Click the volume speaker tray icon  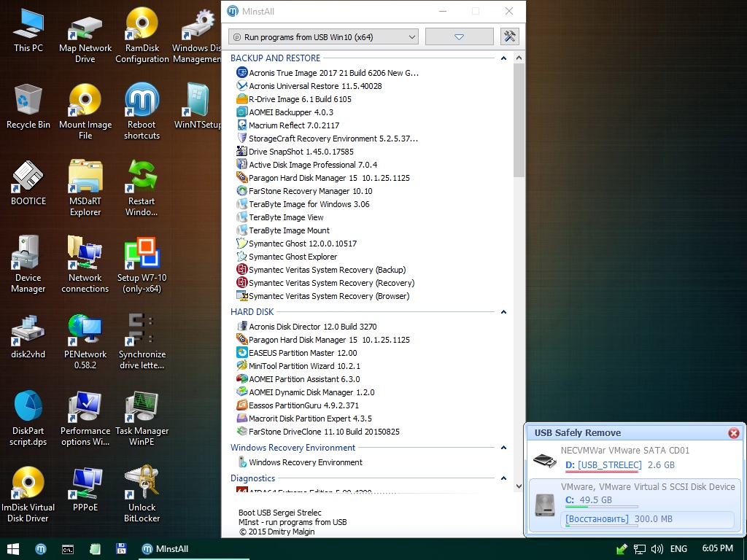tap(657, 549)
